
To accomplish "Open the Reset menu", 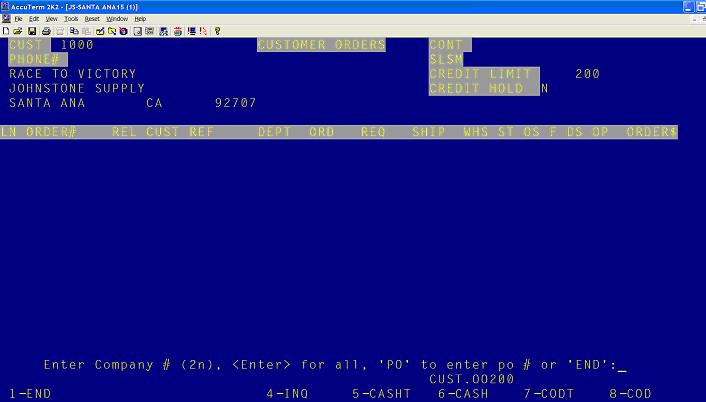I will pos(92,19).
